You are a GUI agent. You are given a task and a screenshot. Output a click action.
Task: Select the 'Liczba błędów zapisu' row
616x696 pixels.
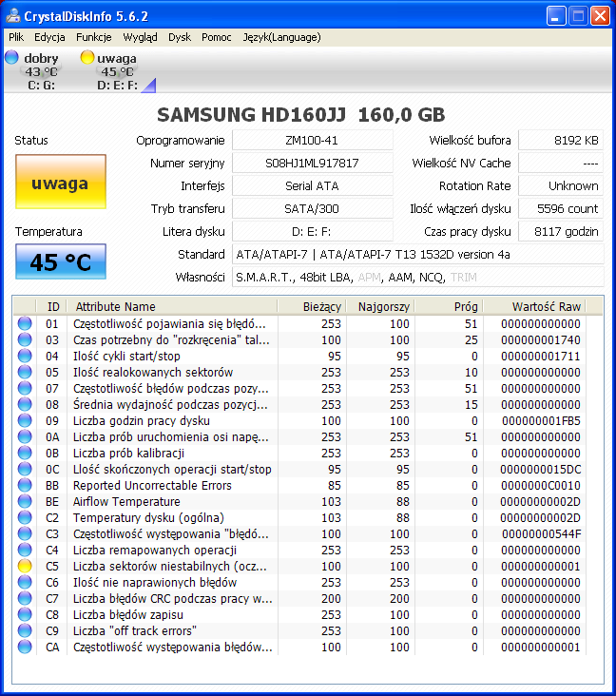click(x=299, y=615)
